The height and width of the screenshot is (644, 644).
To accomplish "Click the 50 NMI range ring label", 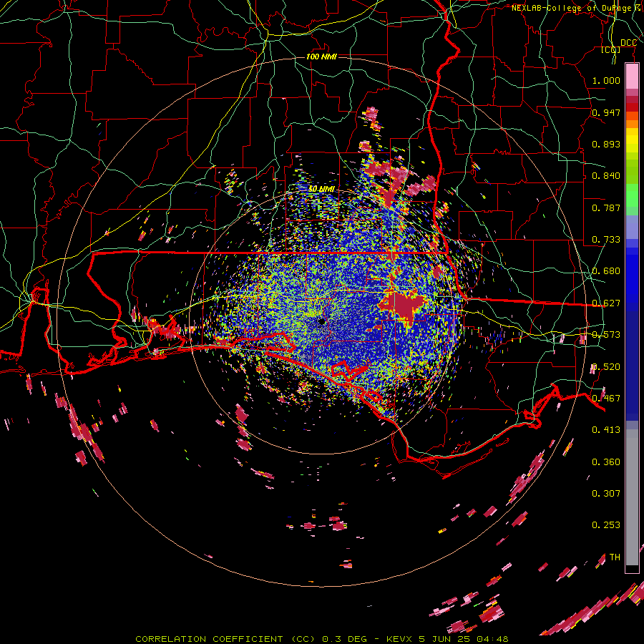I will pos(321,189).
